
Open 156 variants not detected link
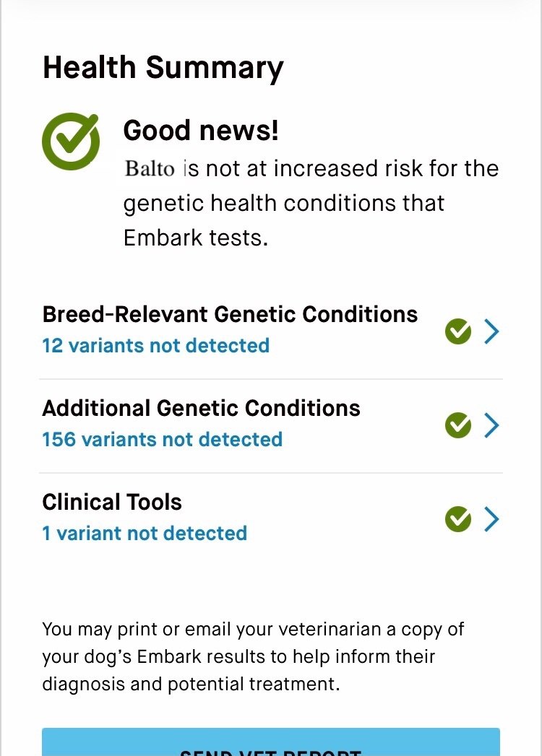point(162,439)
